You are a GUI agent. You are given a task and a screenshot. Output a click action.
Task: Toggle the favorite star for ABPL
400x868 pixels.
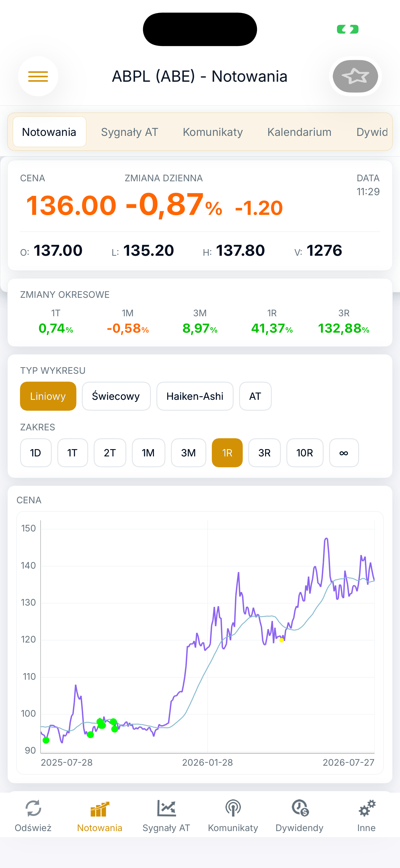click(x=355, y=76)
